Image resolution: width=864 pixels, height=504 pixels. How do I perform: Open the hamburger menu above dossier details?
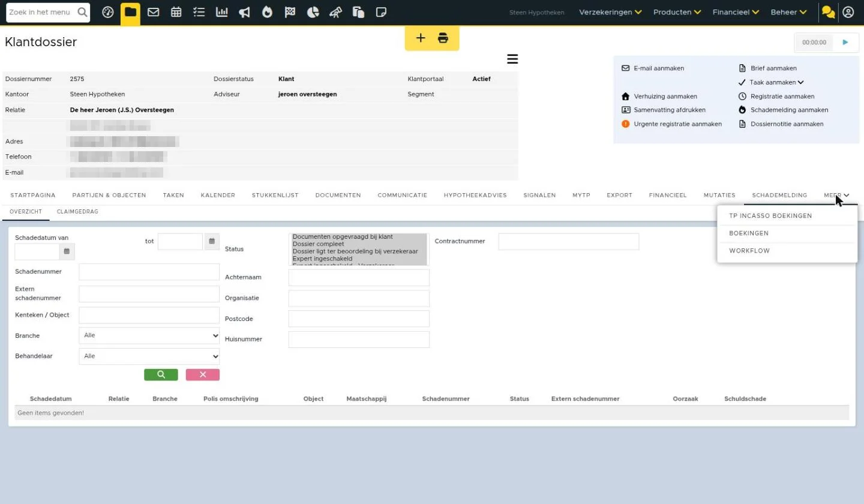(x=512, y=59)
